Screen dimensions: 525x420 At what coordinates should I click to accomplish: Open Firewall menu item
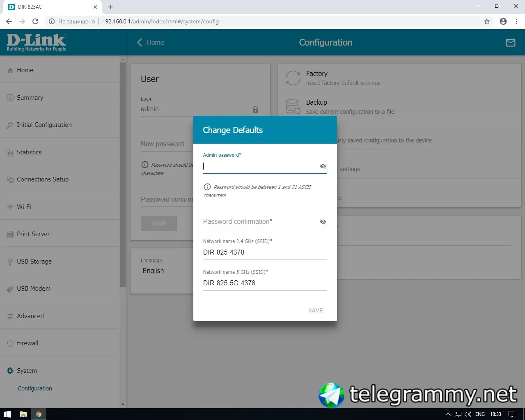click(60, 343)
